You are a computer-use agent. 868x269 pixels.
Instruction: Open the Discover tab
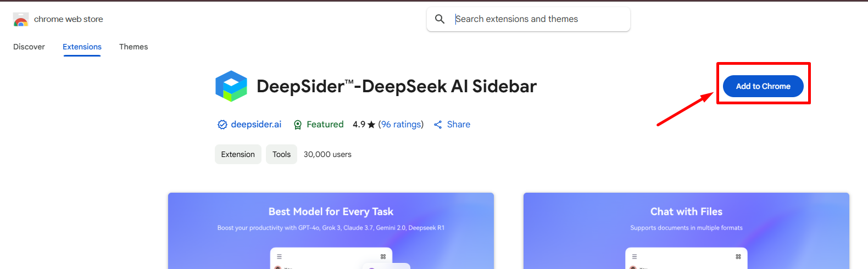[x=29, y=47]
